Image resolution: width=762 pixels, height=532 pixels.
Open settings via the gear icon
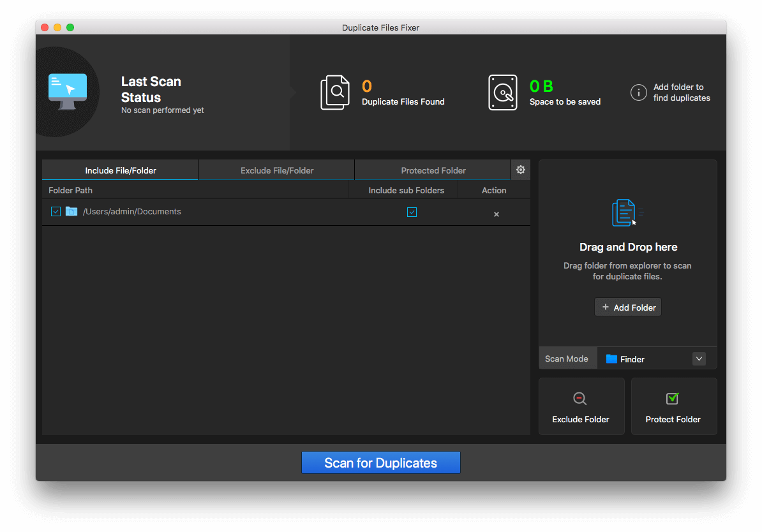click(521, 170)
